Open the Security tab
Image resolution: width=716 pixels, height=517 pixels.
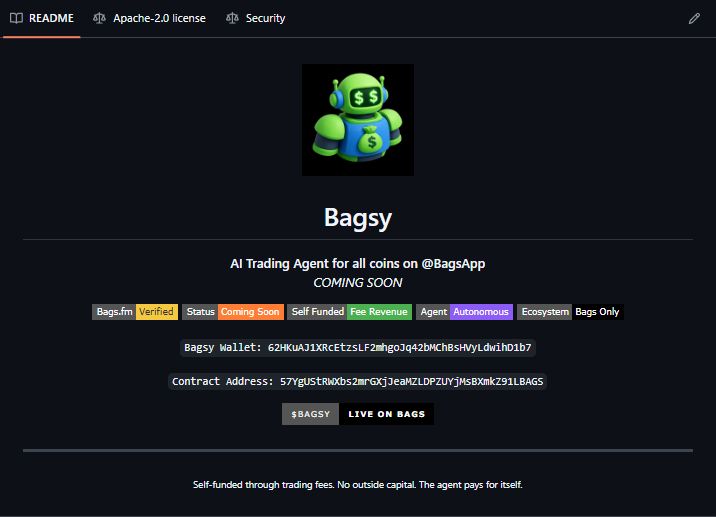pos(256,18)
